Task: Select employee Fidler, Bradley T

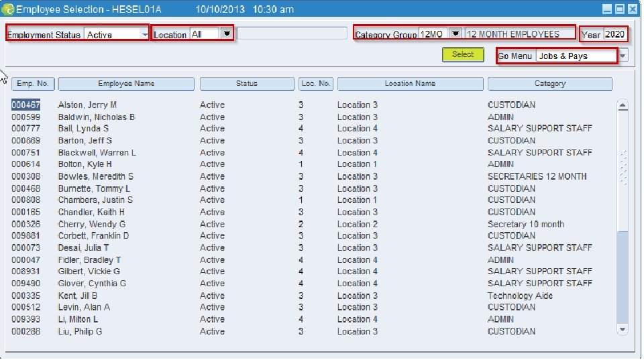Action: pos(89,260)
